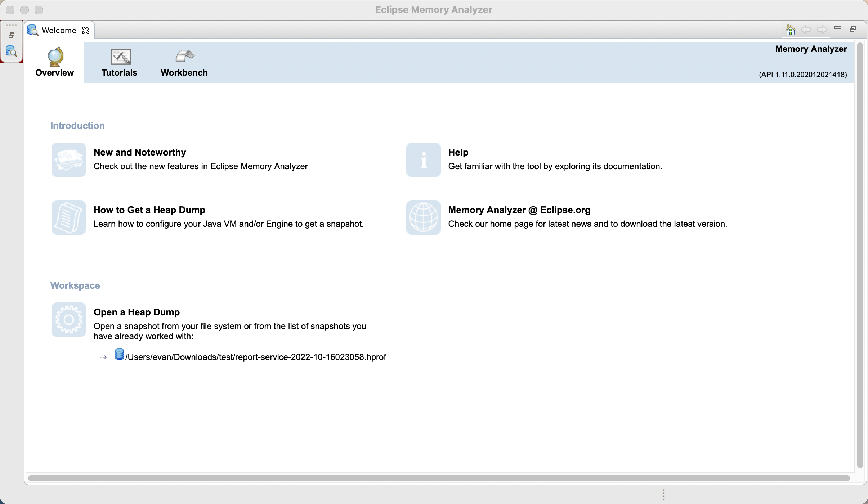Screen dimensions: 868x504
Task: Click the arrow bullet before hprof file
Action: click(104, 357)
